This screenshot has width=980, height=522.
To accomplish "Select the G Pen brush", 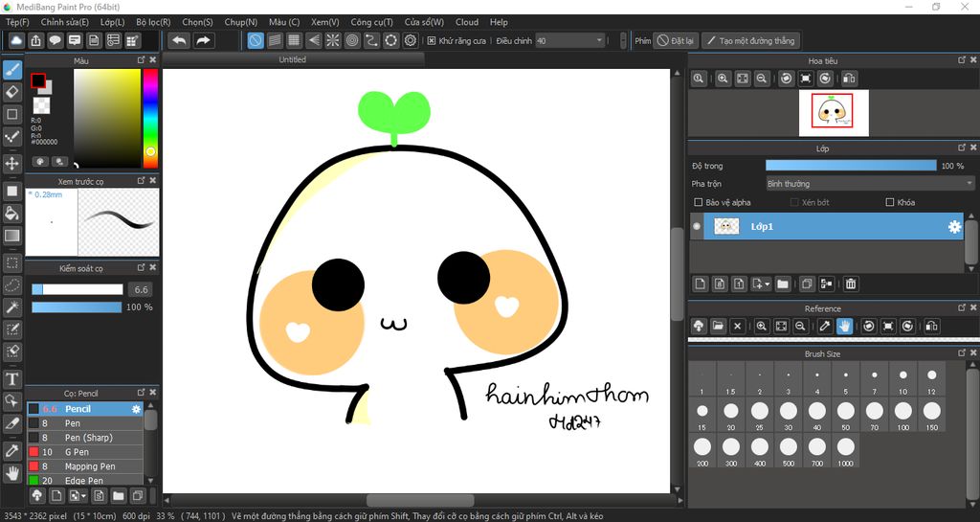I will [x=85, y=452].
